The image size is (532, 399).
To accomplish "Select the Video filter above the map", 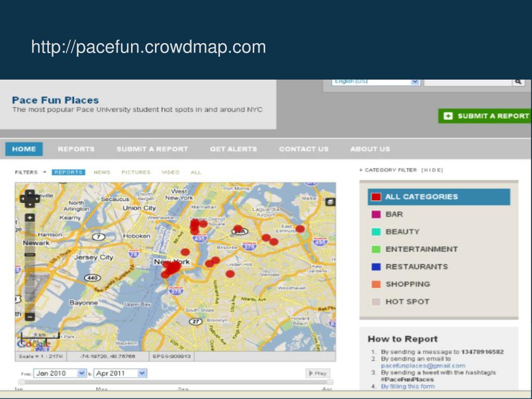I will point(171,172).
